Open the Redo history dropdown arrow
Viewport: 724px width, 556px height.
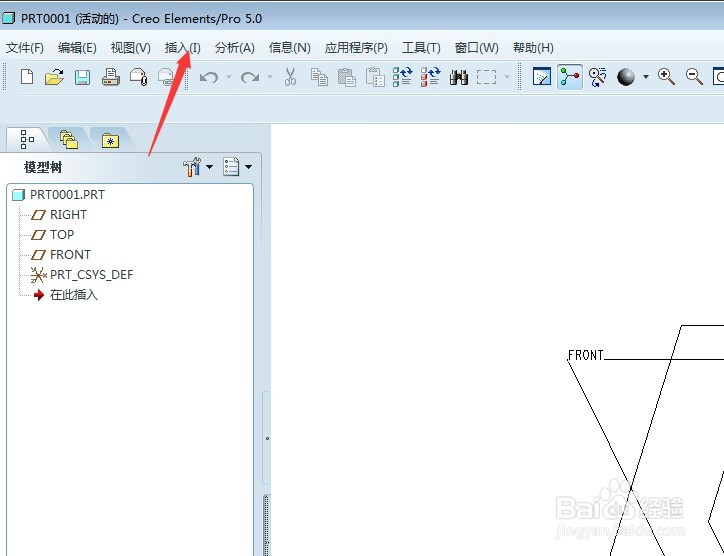pyautogui.click(x=270, y=77)
